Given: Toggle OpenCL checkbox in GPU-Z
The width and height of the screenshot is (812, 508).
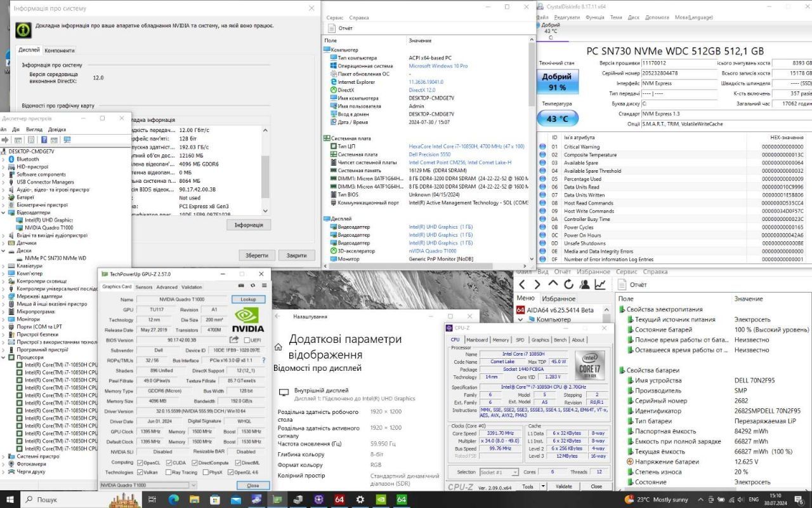Looking at the screenshot, I should point(139,462).
